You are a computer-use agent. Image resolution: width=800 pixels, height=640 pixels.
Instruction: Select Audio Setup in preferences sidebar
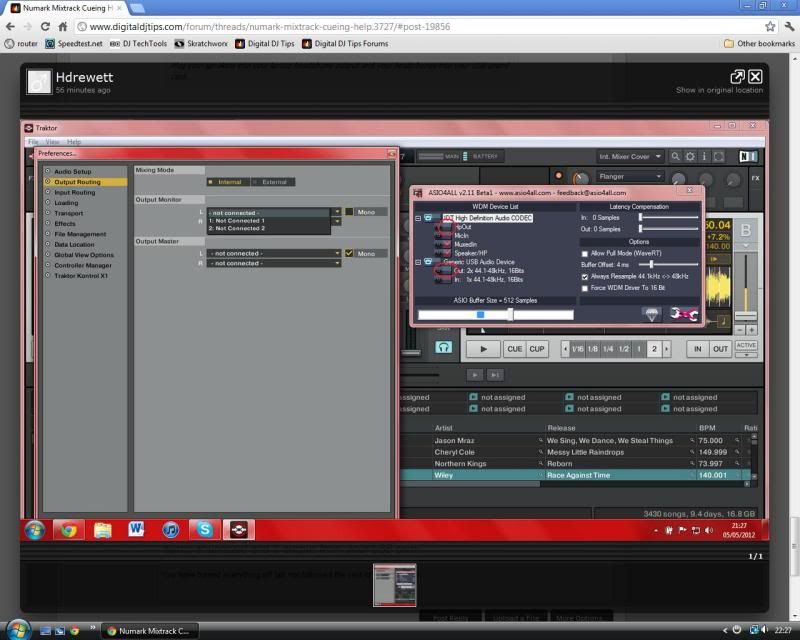click(73, 172)
